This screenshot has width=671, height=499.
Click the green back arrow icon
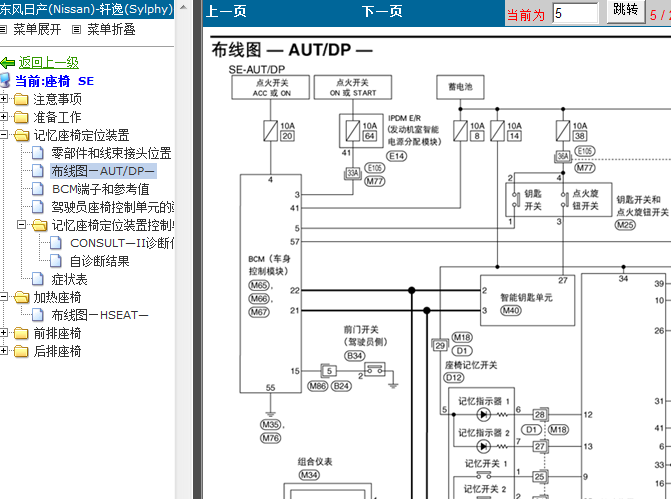8,63
